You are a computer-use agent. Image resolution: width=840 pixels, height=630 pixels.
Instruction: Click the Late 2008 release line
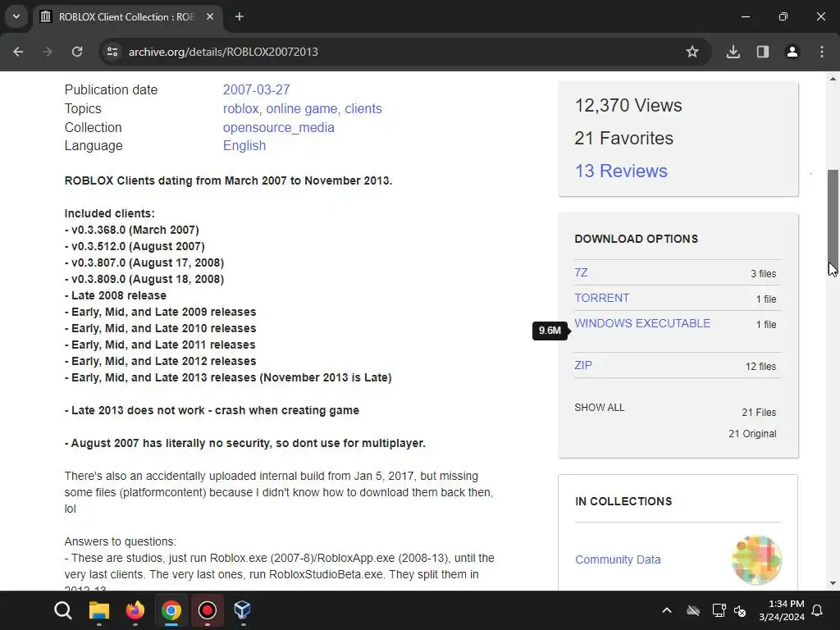115,295
